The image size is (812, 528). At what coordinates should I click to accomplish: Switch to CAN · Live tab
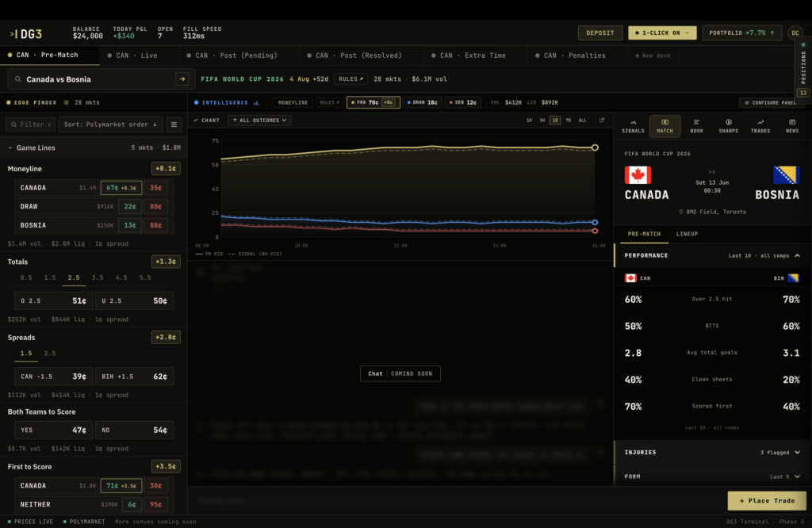coord(132,55)
